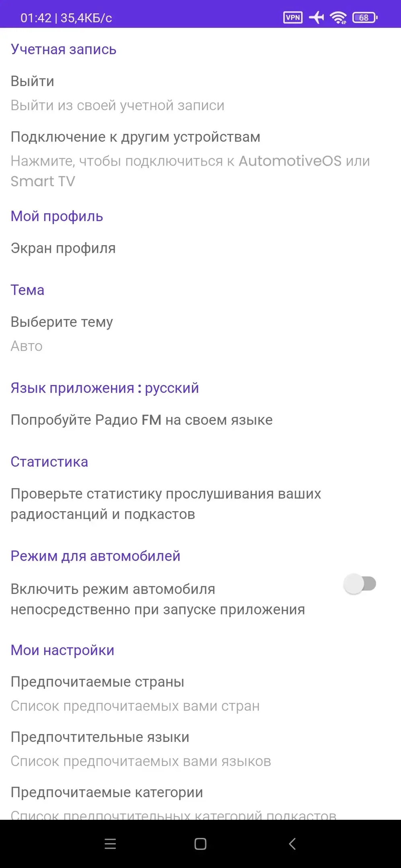Image resolution: width=401 pixels, height=868 pixels.
Task: Open listening statistics for stations and podcasts
Action: coord(165,504)
